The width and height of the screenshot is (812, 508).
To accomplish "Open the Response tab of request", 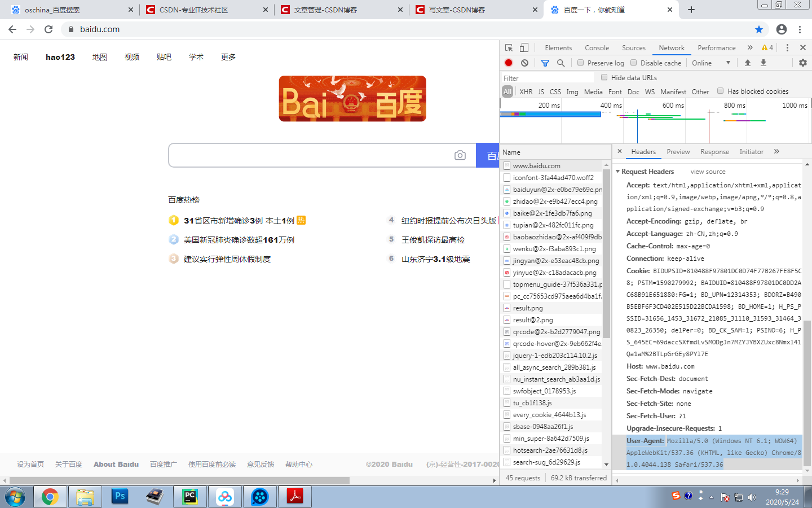I will [x=714, y=152].
